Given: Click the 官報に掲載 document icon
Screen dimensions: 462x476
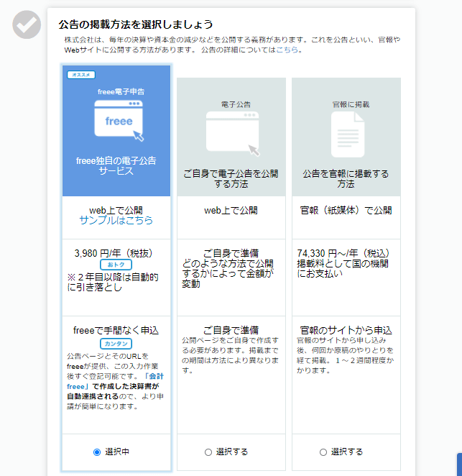Looking at the screenshot, I should pos(348,134).
